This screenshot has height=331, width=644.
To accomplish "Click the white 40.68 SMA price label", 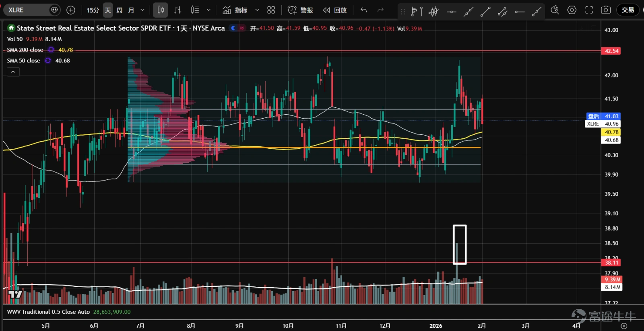I will pyautogui.click(x=611, y=140).
